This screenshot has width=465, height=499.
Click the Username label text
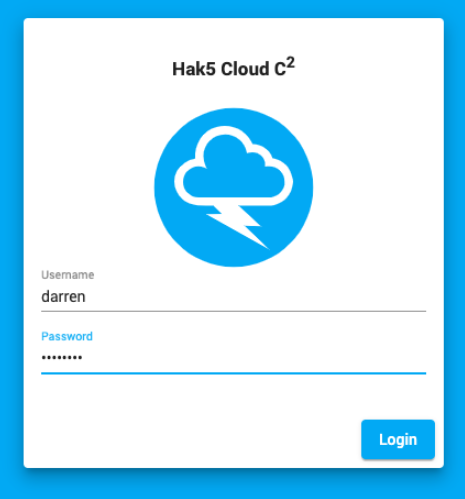tap(68, 275)
